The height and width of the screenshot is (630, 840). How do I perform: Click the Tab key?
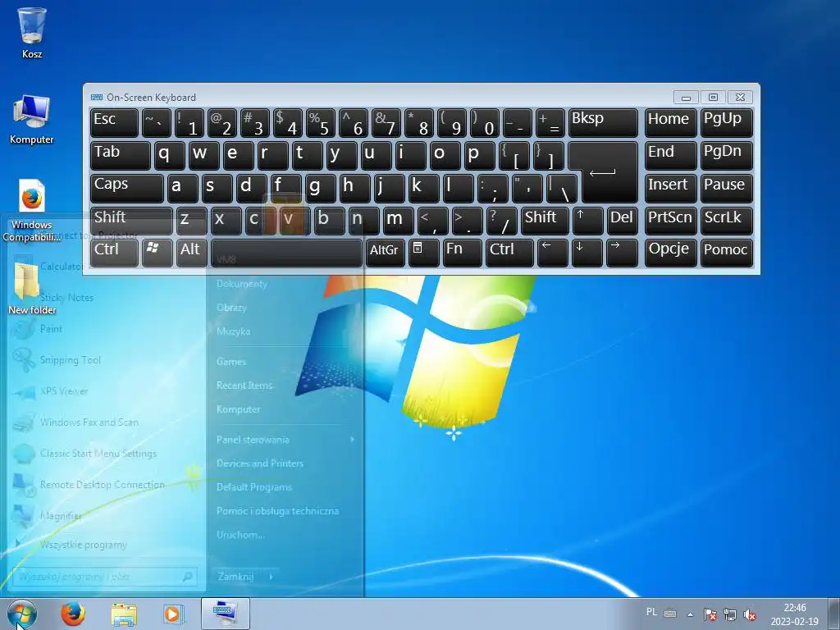coord(120,155)
